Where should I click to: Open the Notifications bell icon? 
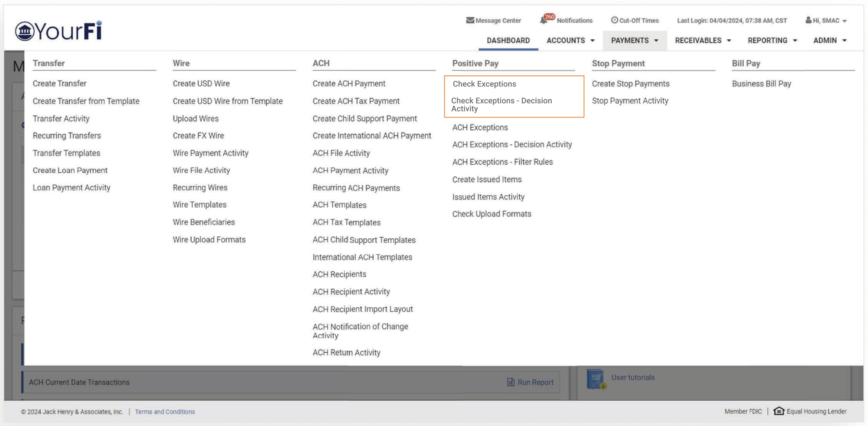pyautogui.click(x=544, y=20)
